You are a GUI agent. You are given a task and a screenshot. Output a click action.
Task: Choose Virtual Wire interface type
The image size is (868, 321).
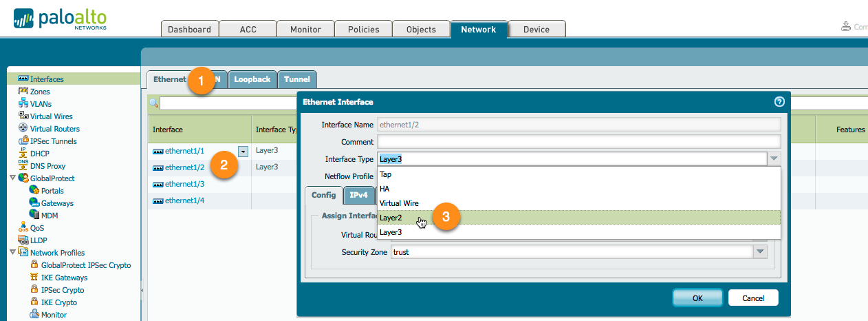click(x=579, y=203)
